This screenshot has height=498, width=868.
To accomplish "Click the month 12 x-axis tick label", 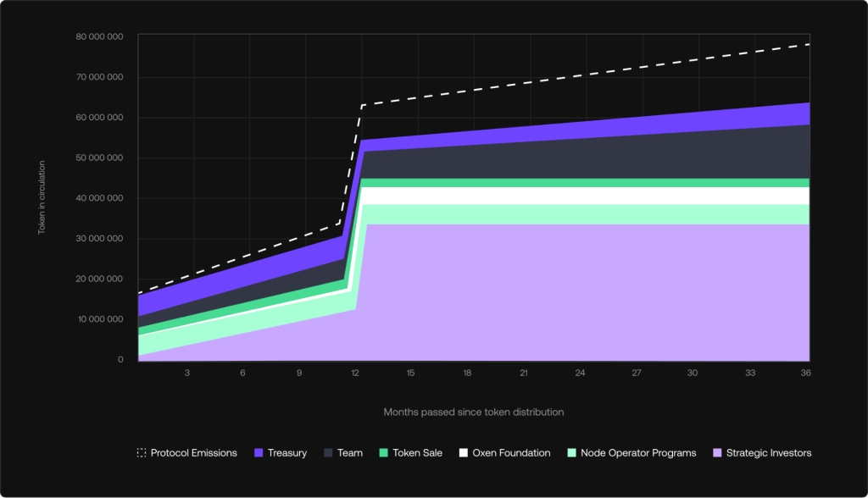I will click(355, 373).
